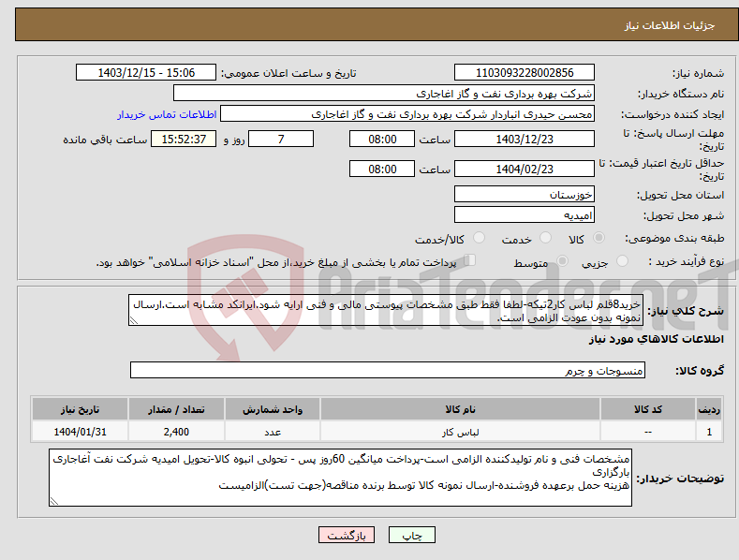Toggle the اسناد خزانه اسلامی payment checkbox
739x560 pixels.
coord(470,260)
